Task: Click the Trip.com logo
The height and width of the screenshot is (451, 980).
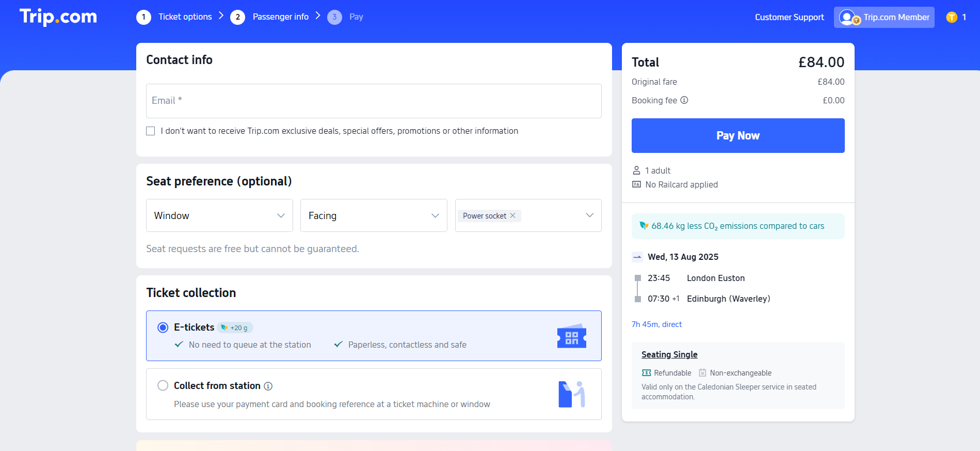Action: click(58, 17)
